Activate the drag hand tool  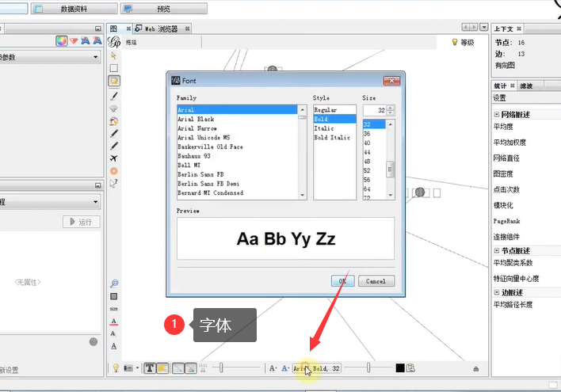pyautogui.click(x=114, y=81)
